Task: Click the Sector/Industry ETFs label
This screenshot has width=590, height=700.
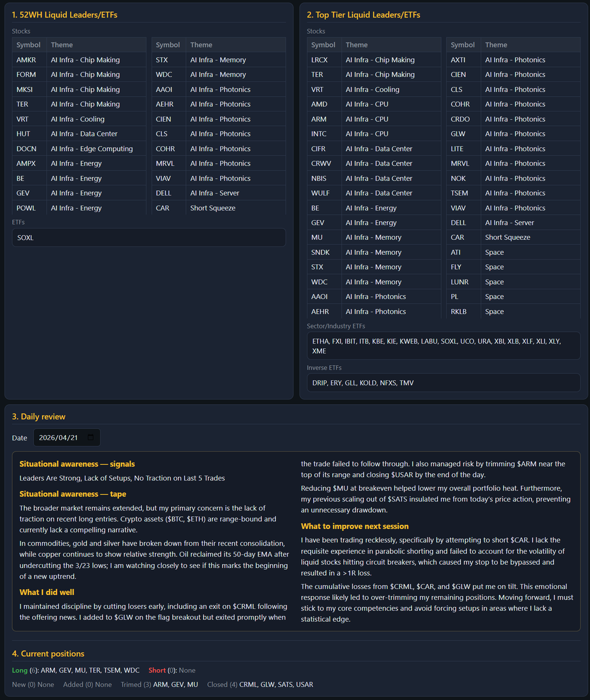Action: pos(336,326)
